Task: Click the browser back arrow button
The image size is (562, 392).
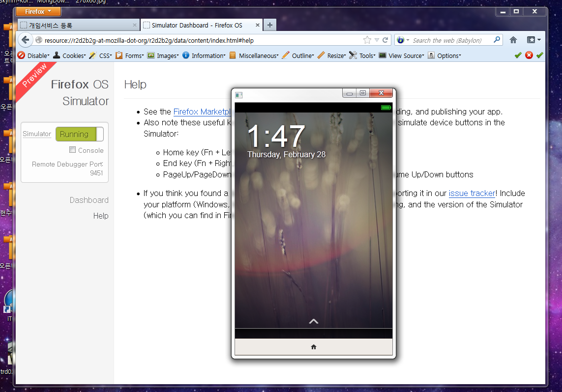Action: (26, 40)
